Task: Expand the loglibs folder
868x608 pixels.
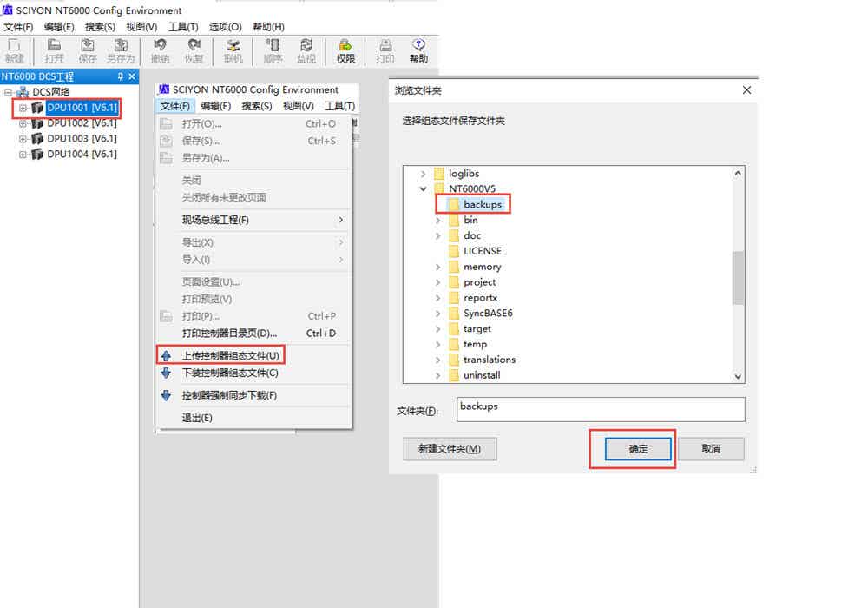Action: click(x=424, y=174)
